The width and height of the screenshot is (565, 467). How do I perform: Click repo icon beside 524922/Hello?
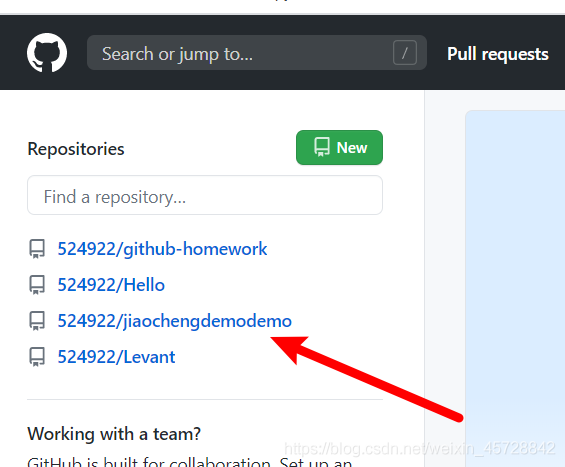click(x=37, y=285)
